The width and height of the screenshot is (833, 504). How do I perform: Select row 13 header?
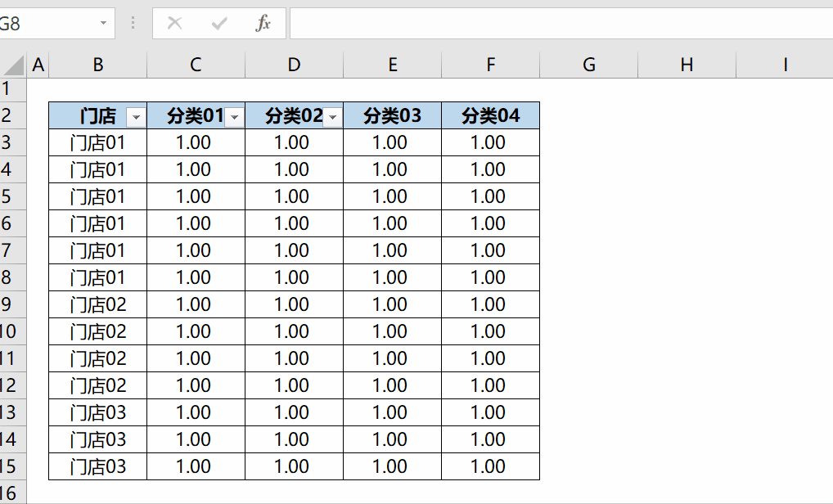(x=13, y=412)
